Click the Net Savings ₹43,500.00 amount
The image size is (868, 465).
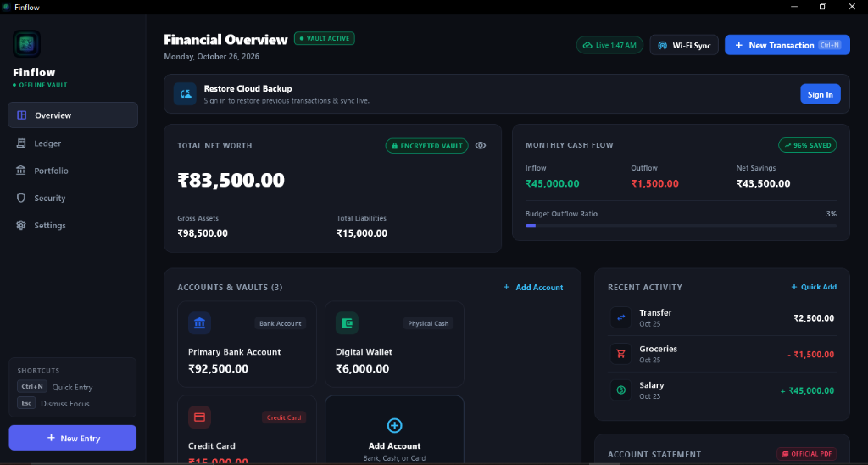coord(764,183)
